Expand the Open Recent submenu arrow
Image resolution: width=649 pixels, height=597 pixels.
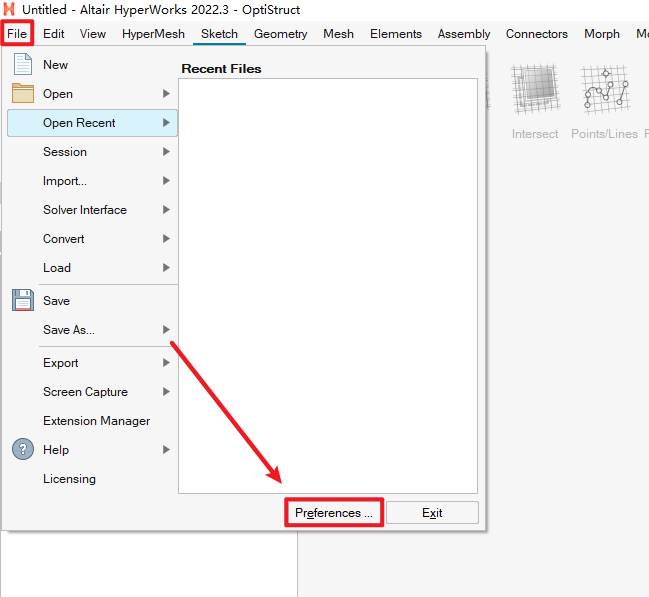coord(166,123)
